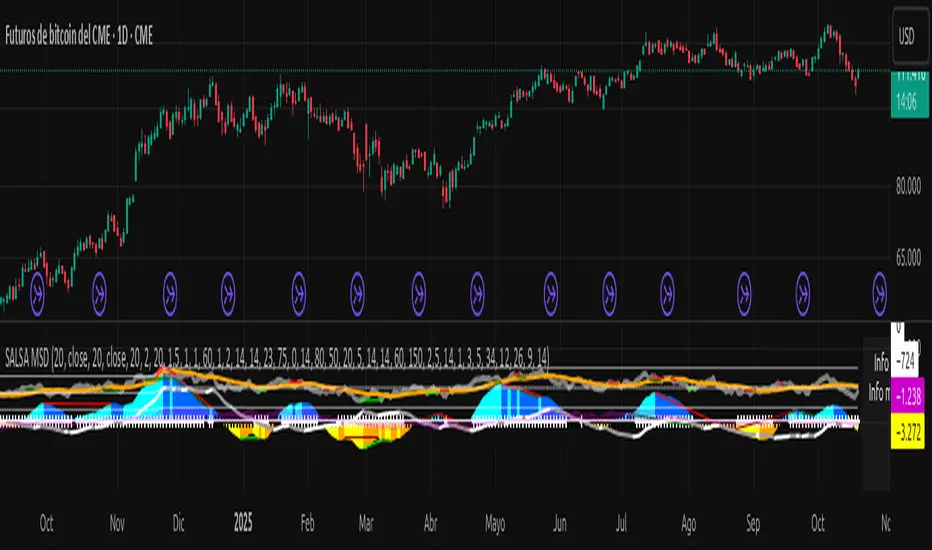Image resolution: width=932 pixels, height=550 pixels.
Task: Click the 80.000 price axis label
Action: click(909, 187)
